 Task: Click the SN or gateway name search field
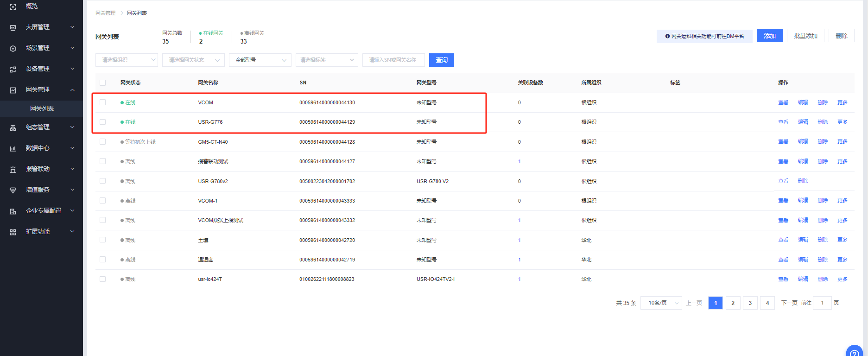[393, 60]
